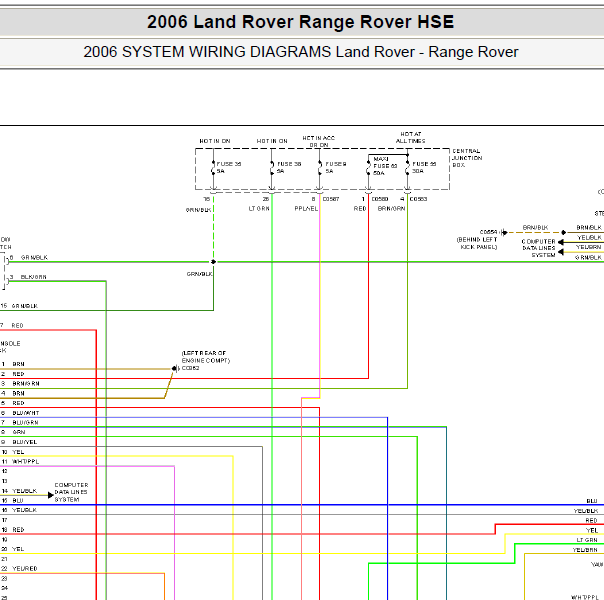Viewport: 604px width, 600px height.
Task: Click the "HOT IN ON" label above Fuse 36
Action: click(215, 141)
